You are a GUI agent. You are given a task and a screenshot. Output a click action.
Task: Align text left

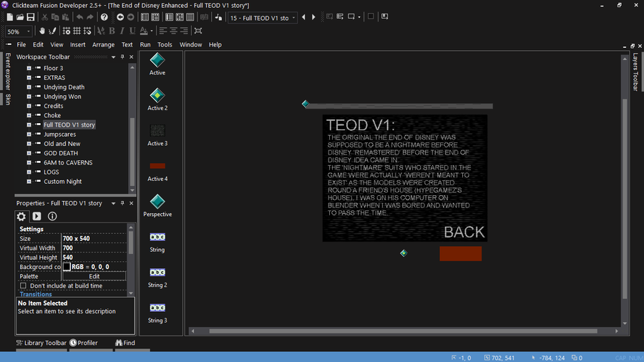(163, 31)
